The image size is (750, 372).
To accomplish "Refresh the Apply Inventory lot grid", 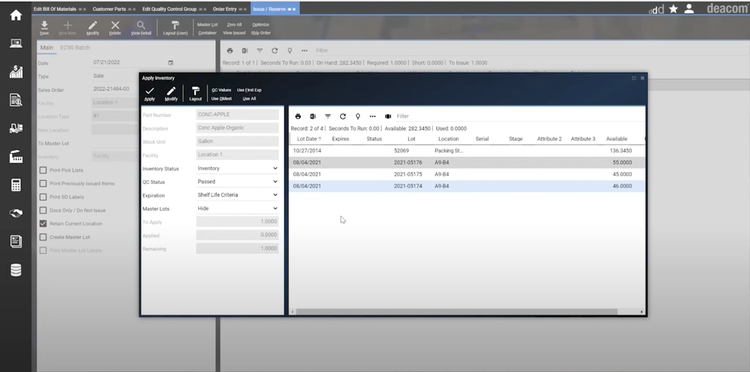I will (x=342, y=116).
